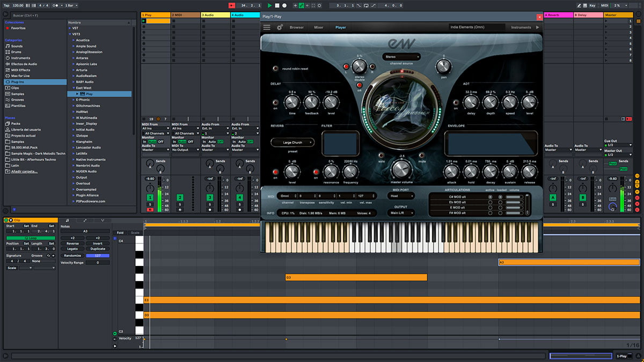644x362 pixels.
Task: Adjust the master volume knob in Play
Action: pyautogui.click(x=401, y=169)
